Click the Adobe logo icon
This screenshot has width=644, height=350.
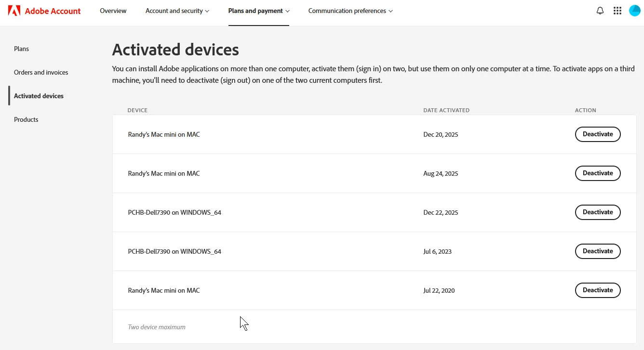point(14,11)
